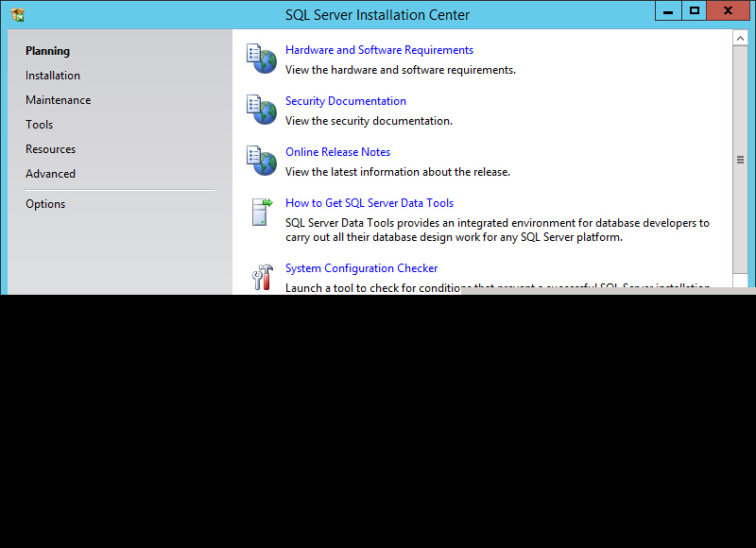This screenshot has width=756, height=548.
Task: Open the Security Documentation link
Action: (x=346, y=101)
